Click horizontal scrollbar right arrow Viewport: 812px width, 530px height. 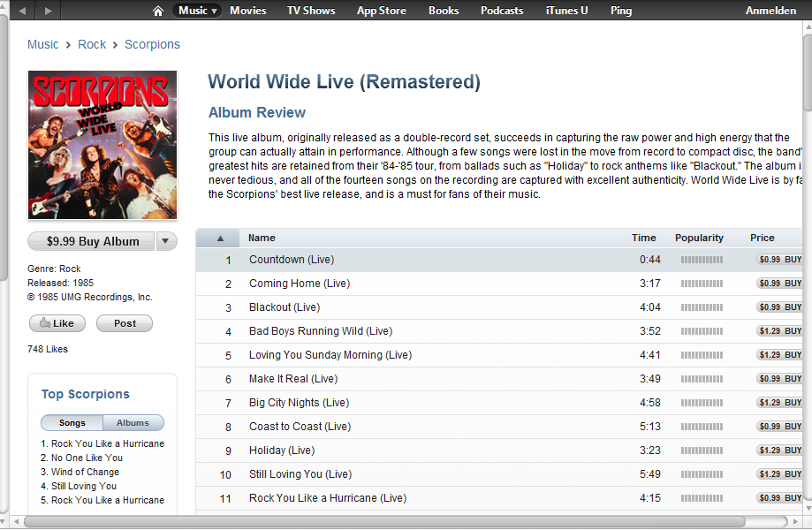point(796,520)
